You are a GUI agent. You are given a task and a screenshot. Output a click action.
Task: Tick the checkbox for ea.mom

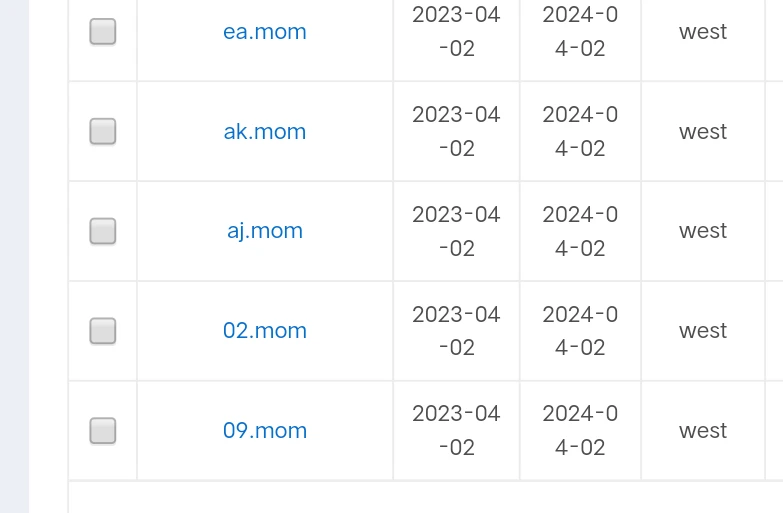click(x=103, y=32)
